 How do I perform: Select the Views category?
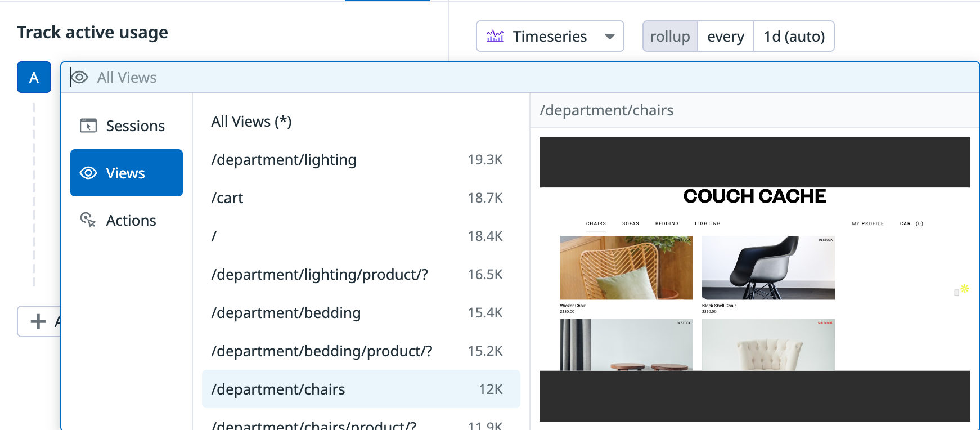pyautogui.click(x=127, y=173)
